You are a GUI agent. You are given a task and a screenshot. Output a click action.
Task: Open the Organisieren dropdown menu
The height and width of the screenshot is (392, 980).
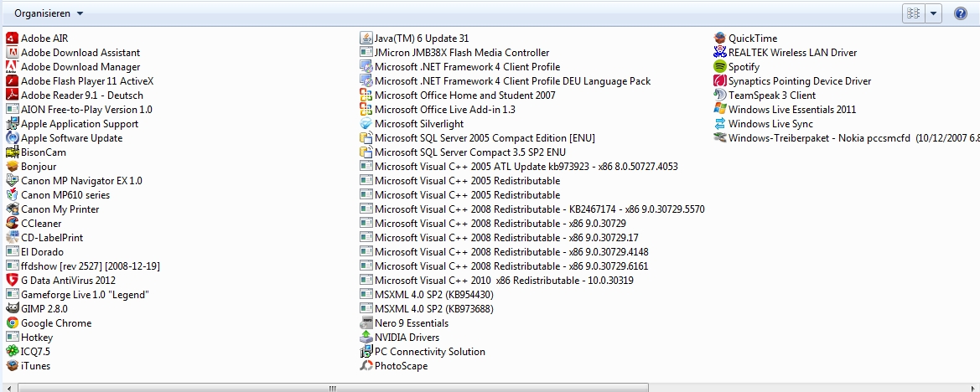tap(49, 13)
